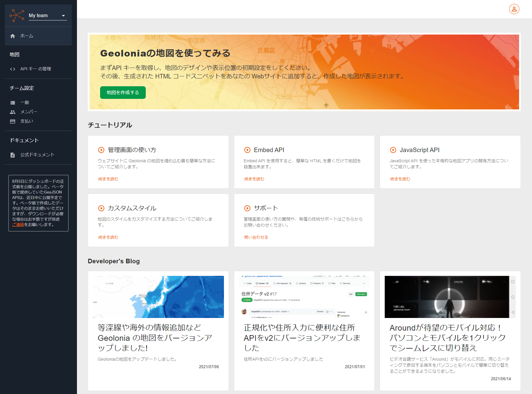Navigate to ホーム in the sidebar

26,36
